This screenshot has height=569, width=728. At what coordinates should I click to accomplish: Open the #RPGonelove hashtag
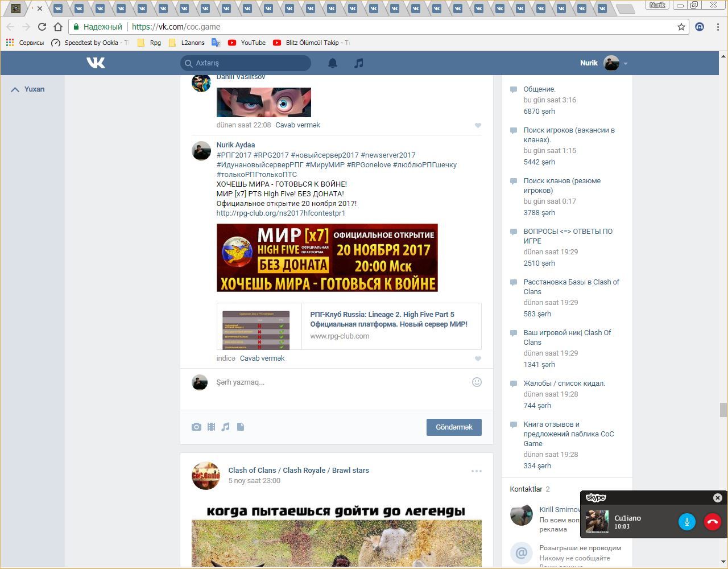tap(369, 164)
